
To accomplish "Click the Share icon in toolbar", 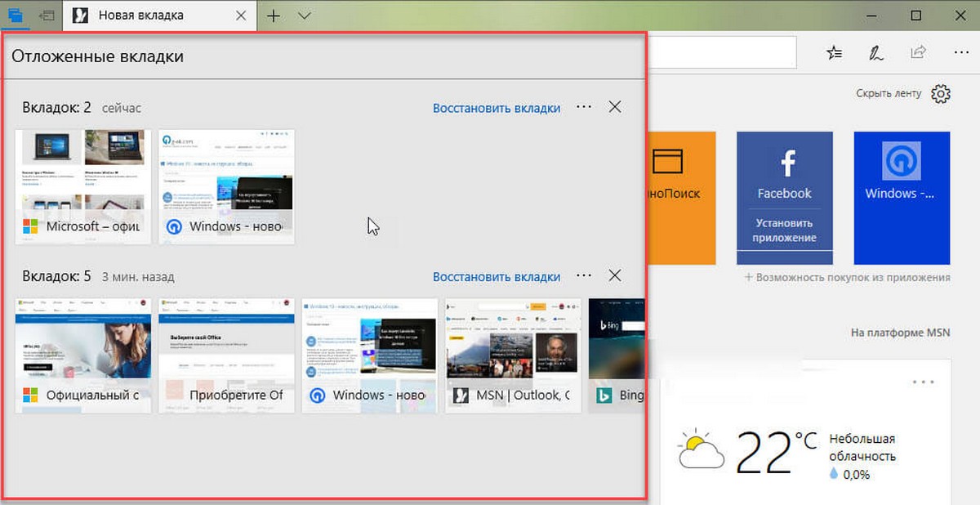I will pos(919,52).
